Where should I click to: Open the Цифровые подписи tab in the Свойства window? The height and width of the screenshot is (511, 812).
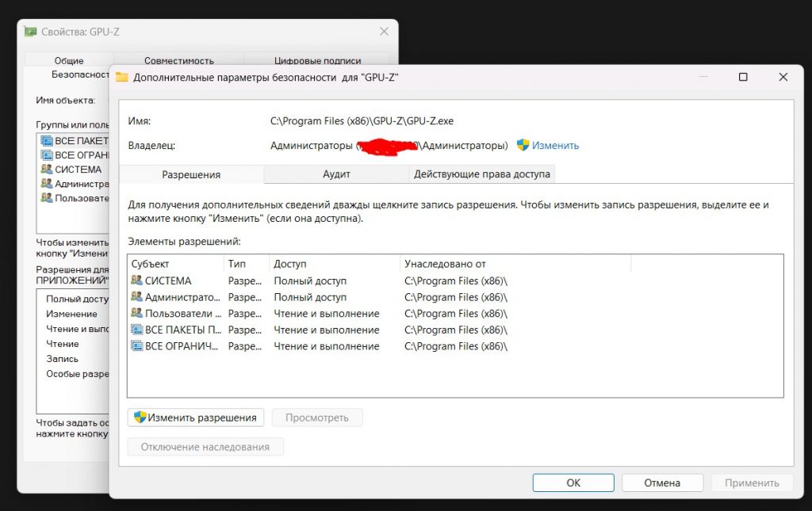[x=317, y=60]
